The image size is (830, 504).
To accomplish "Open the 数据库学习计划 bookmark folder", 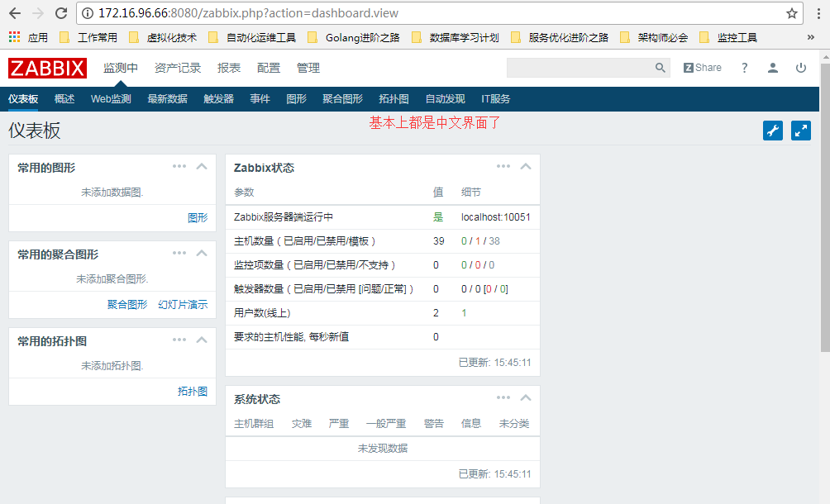I will point(456,37).
